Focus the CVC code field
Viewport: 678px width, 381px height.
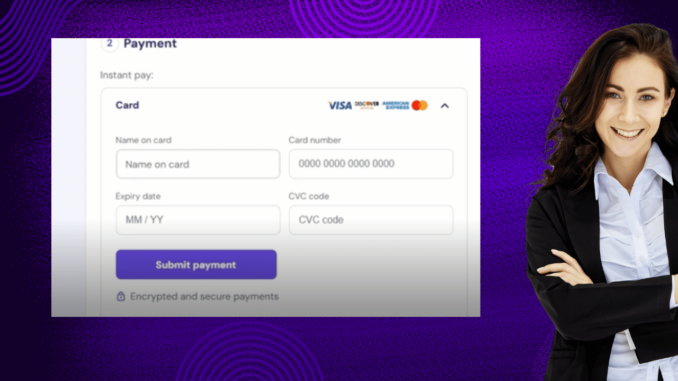[371, 220]
